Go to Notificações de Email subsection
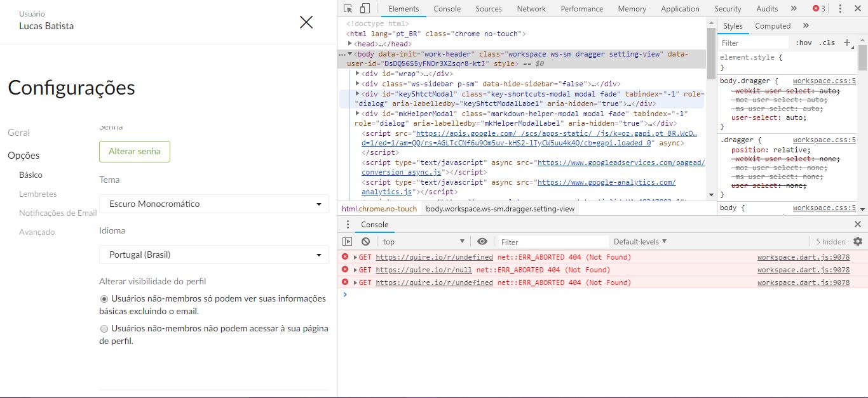 click(x=58, y=213)
